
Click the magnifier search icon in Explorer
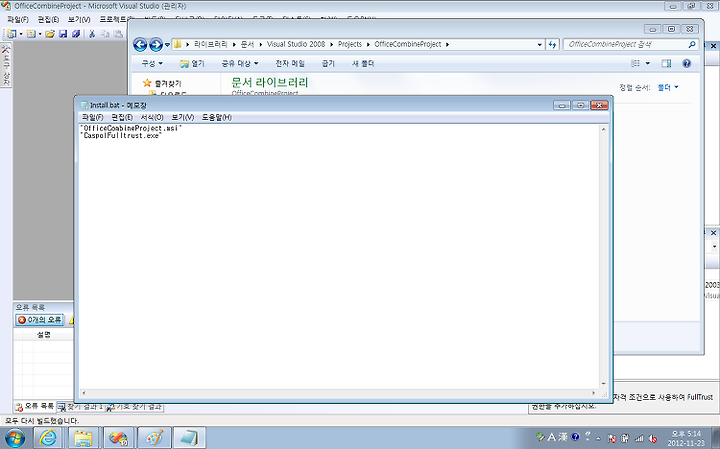coord(692,44)
